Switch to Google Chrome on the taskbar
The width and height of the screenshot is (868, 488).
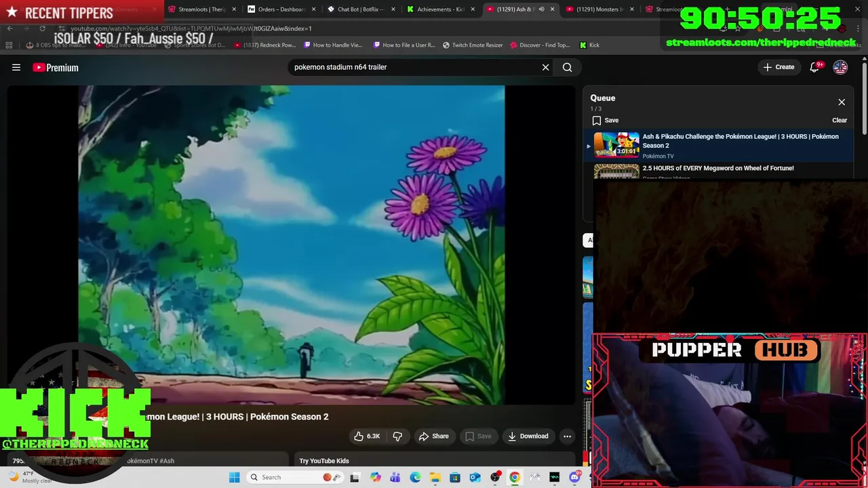click(x=515, y=477)
